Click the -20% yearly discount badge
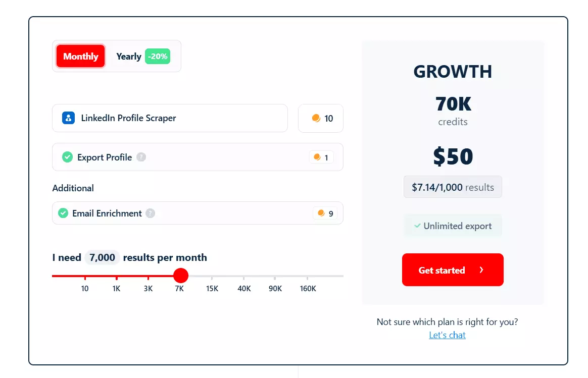Viewport: 588px width, 378px height. click(157, 56)
